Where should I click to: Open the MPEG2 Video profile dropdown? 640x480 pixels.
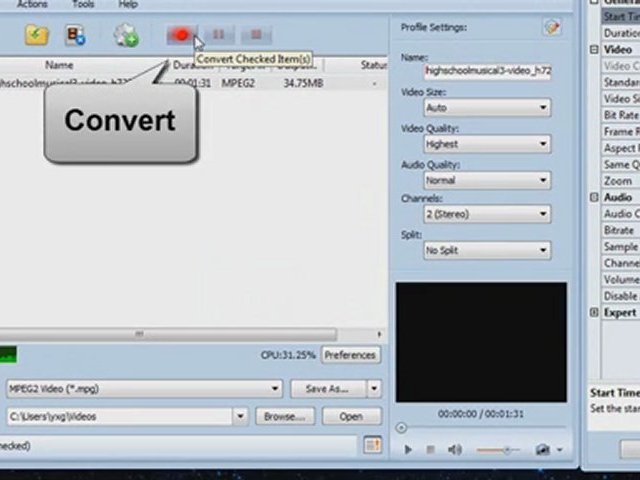tap(144, 388)
